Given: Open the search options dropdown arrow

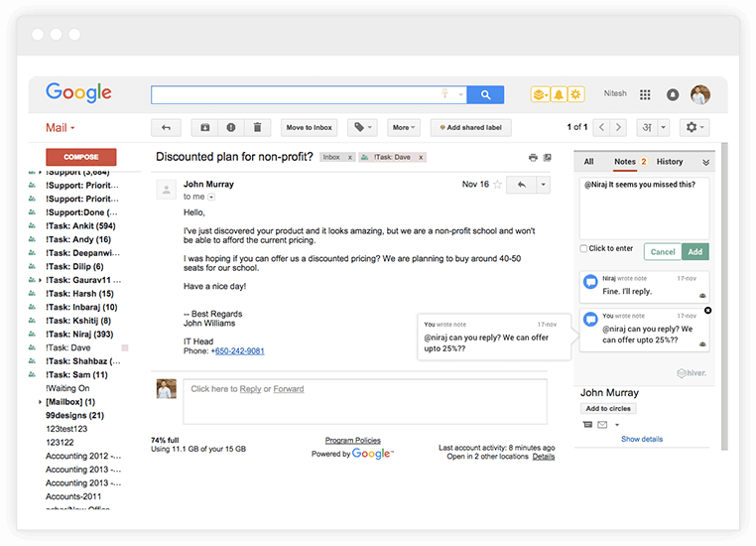Looking at the screenshot, I should point(460,94).
